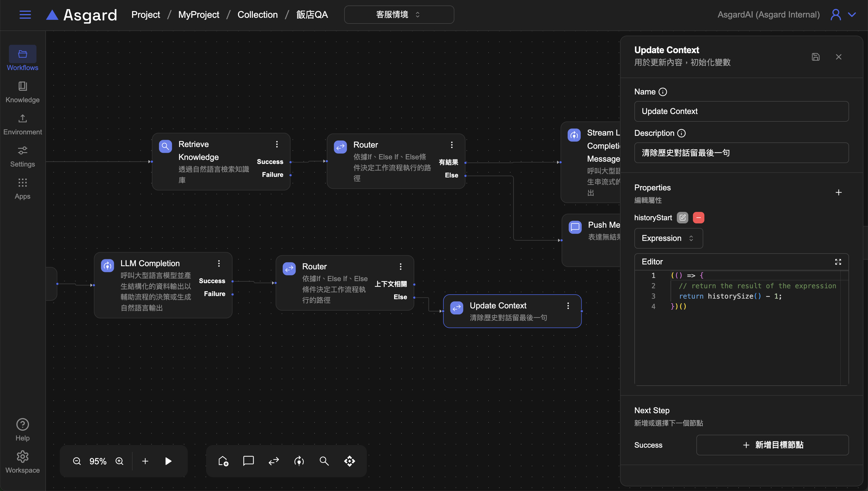Image resolution: width=868 pixels, height=491 pixels.
Task: Open the Knowledge section in sidebar
Action: 23,92
